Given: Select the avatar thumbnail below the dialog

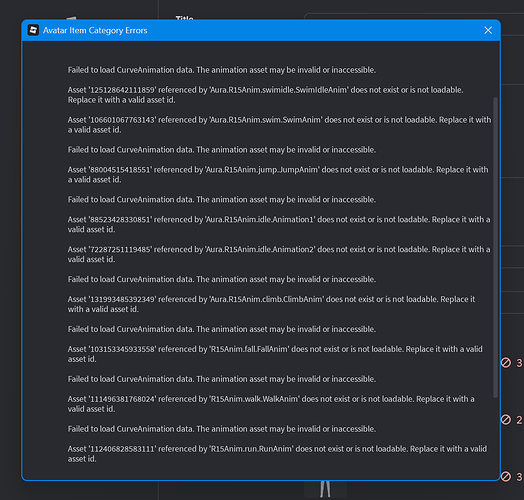Looking at the screenshot, I should 325,489.
